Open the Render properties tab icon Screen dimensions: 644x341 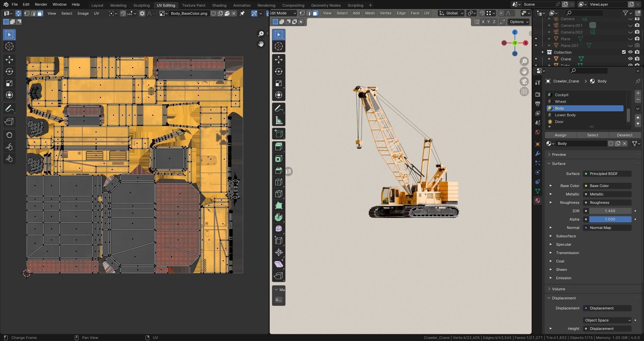[x=538, y=95]
